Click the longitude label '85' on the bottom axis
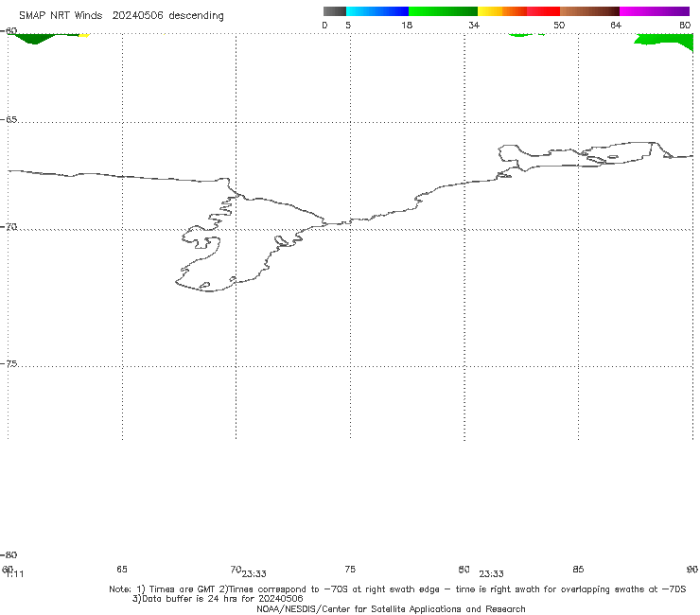The height and width of the screenshot is (615, 700). point(578,569)
